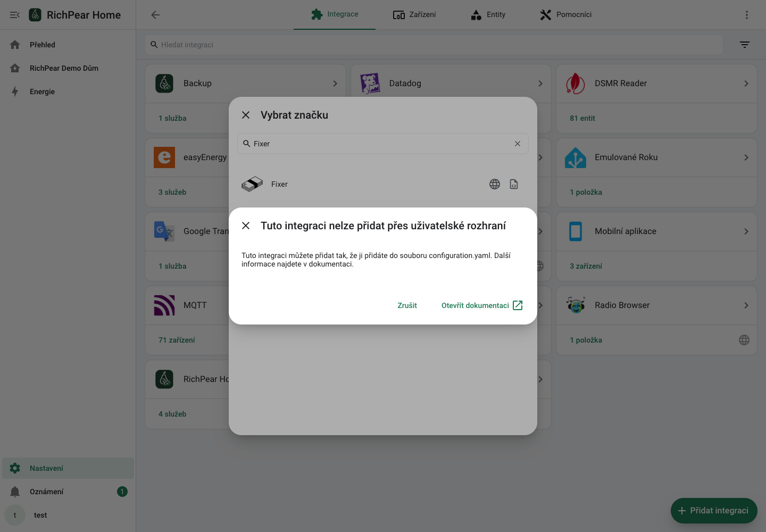766x532 pixels.
Task: Open the test user profile
Action: (x=68, y=515)
